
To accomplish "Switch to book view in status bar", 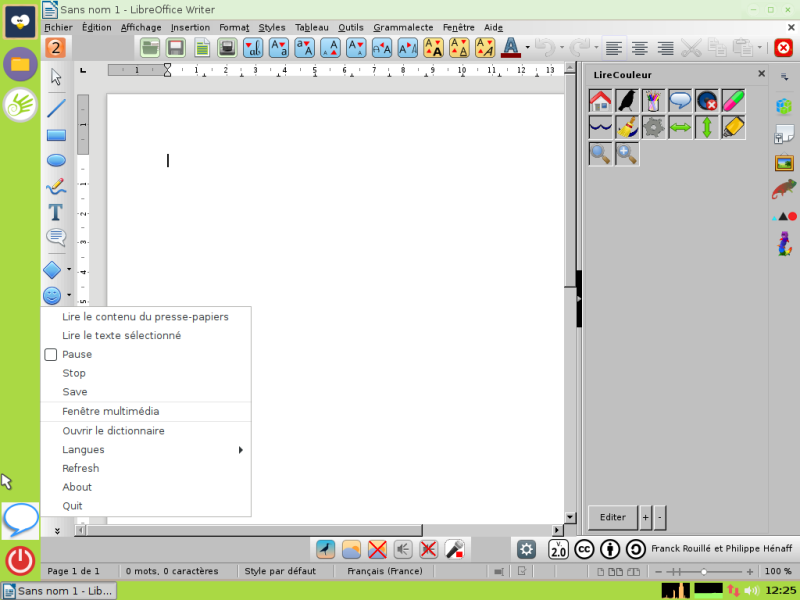I will tap(633, 571).
